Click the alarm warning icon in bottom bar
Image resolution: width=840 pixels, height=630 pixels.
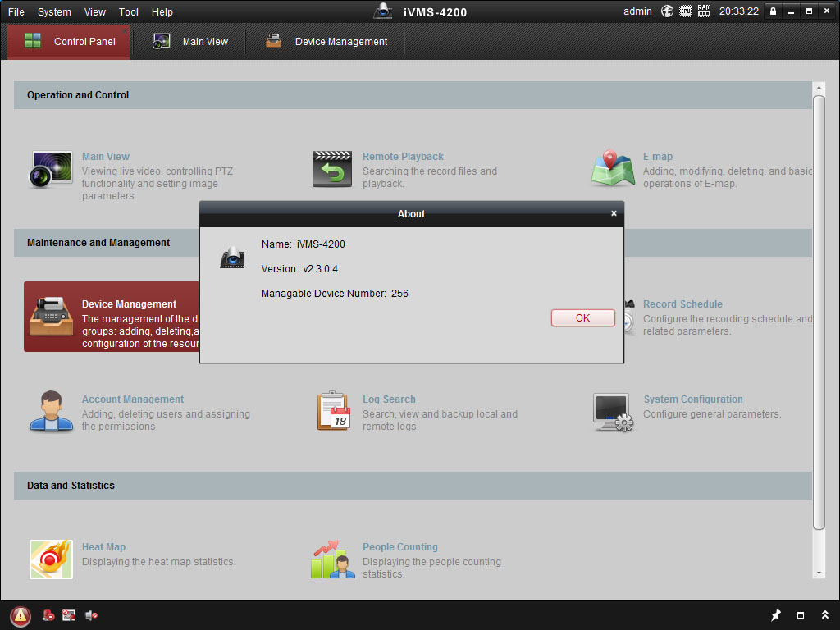(21, 615)
